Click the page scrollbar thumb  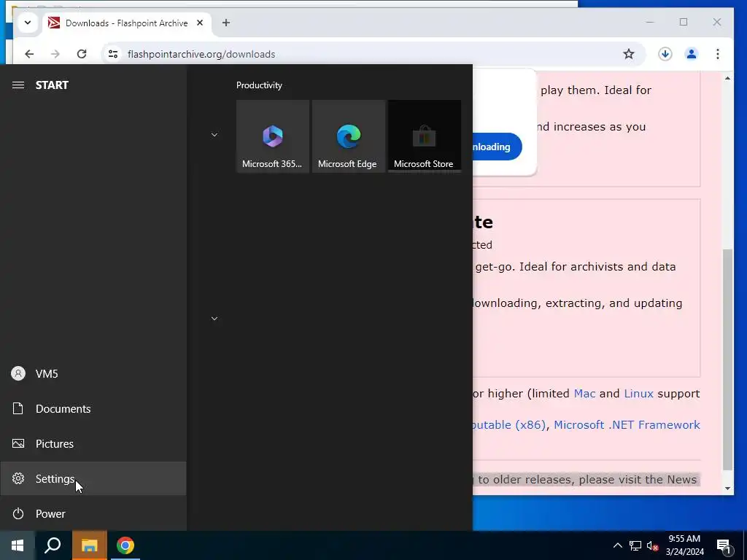(727, 359)
